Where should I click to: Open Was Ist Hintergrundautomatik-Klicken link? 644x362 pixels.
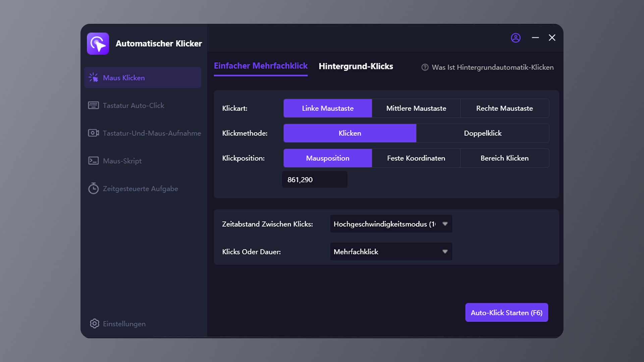[492, 67]
